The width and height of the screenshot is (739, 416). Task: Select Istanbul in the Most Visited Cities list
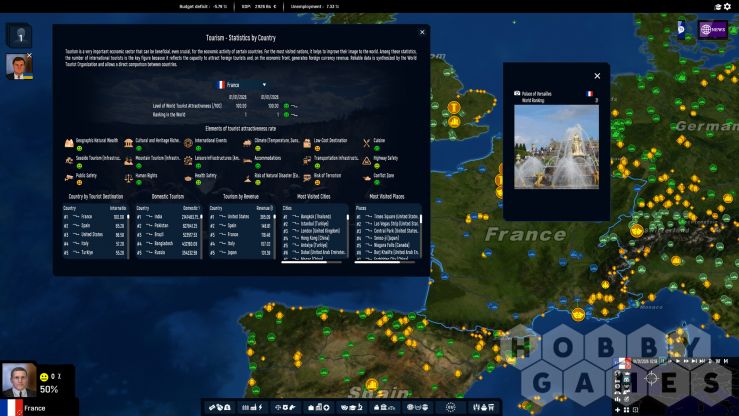[314, 224]
